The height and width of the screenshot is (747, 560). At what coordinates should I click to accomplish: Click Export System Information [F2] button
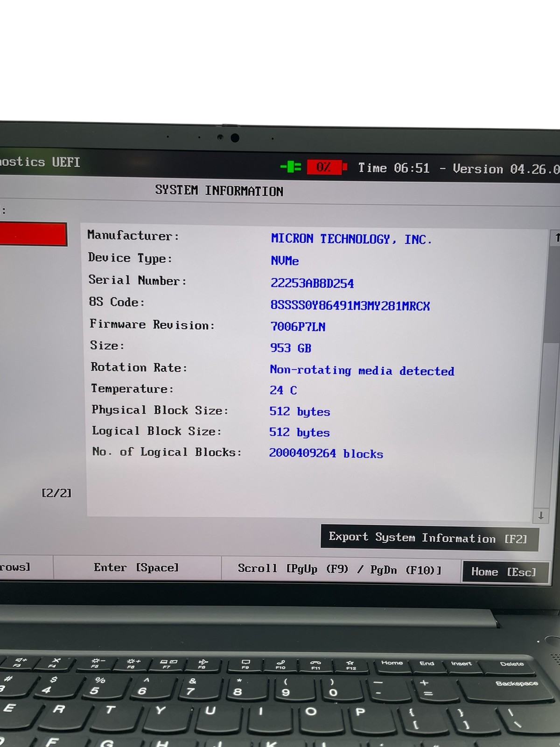[x=429, y=538]
